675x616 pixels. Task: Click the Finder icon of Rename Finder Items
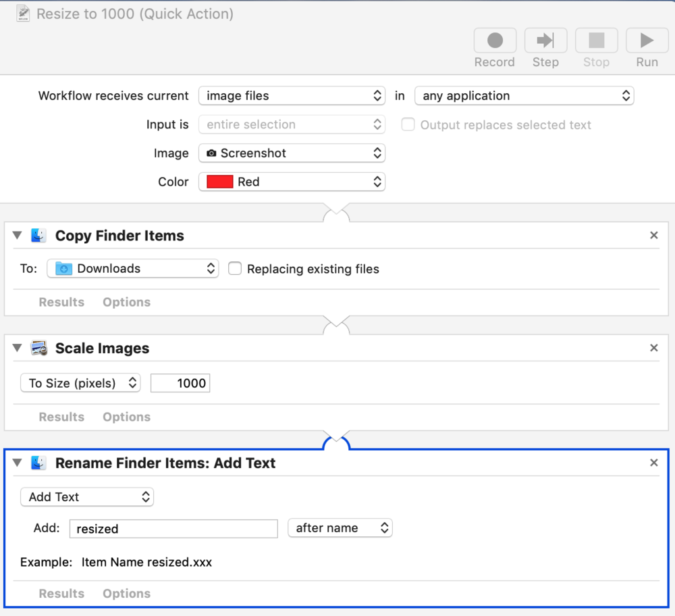(x=38, y=463)
